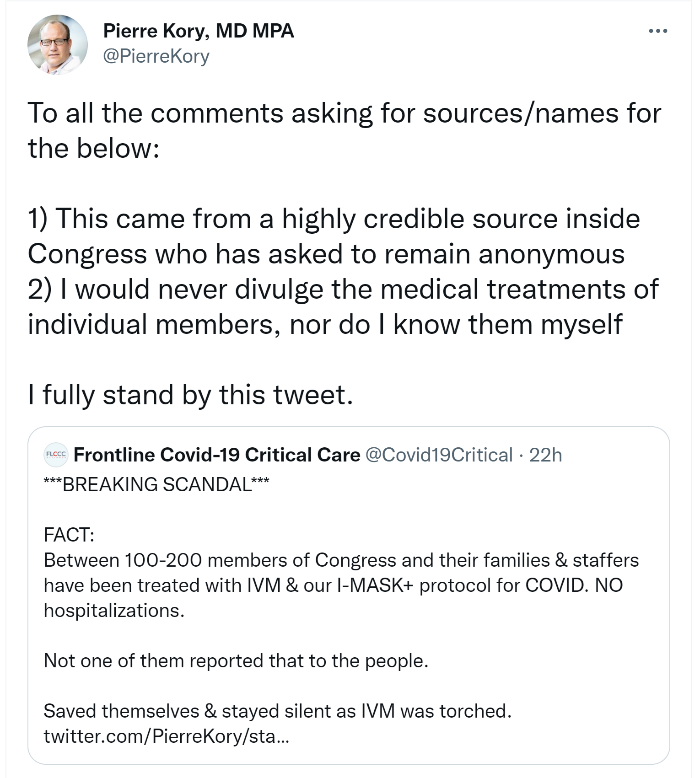
Task: Click the ***BREAKING SCANDAL*** headline text
Action: [156, 484]
